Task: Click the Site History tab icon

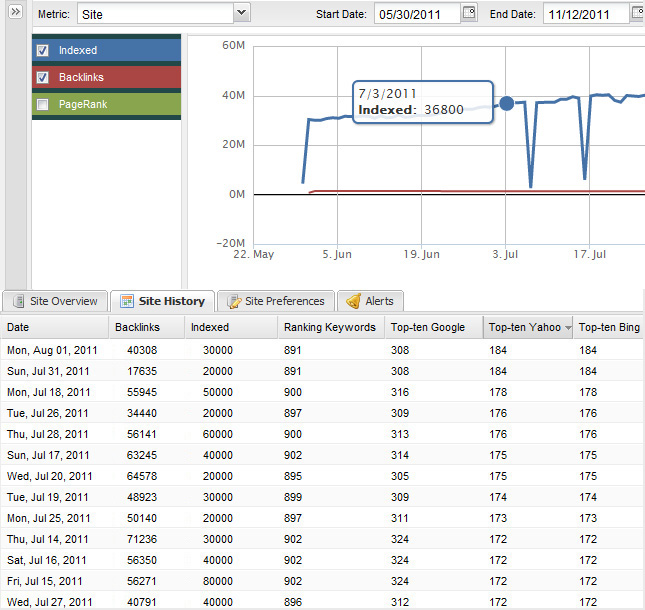Action: [x=126, y=301]
